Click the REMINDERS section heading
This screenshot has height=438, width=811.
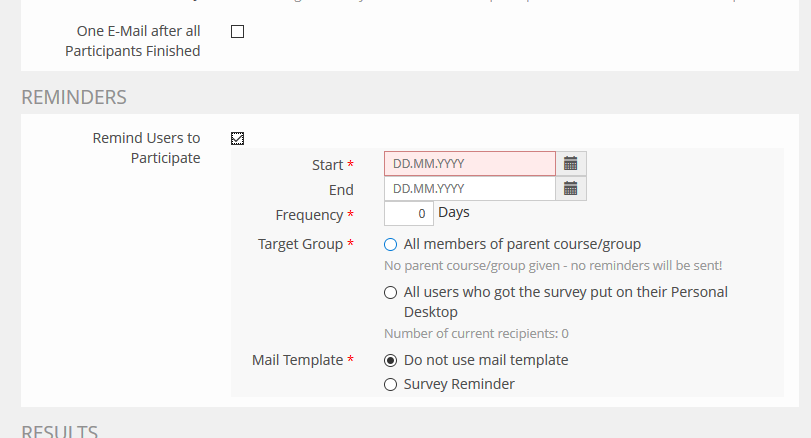pyautogui.click(x=74, y=97)
